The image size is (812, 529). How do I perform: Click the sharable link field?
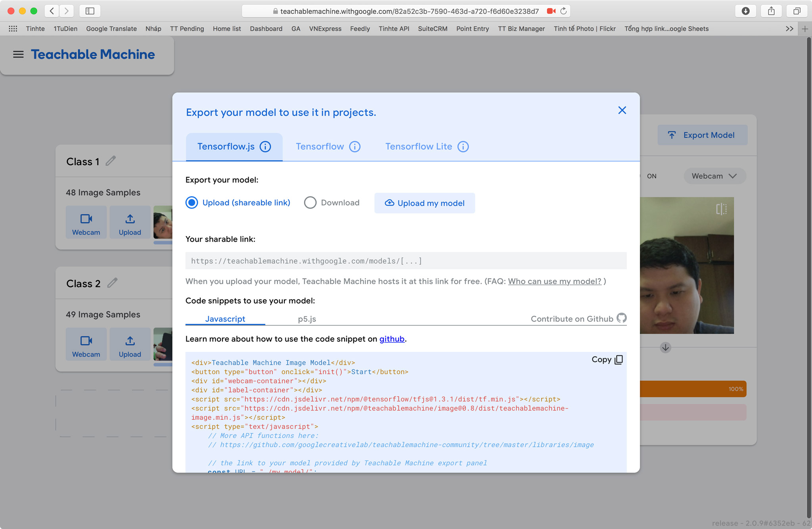pos(406,261)
